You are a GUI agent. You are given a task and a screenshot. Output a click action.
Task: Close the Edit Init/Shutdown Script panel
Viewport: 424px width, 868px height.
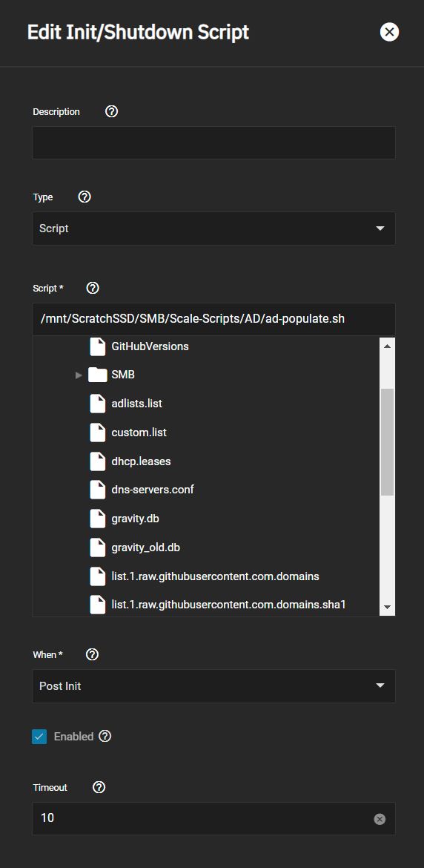click(x=390, y=32)
